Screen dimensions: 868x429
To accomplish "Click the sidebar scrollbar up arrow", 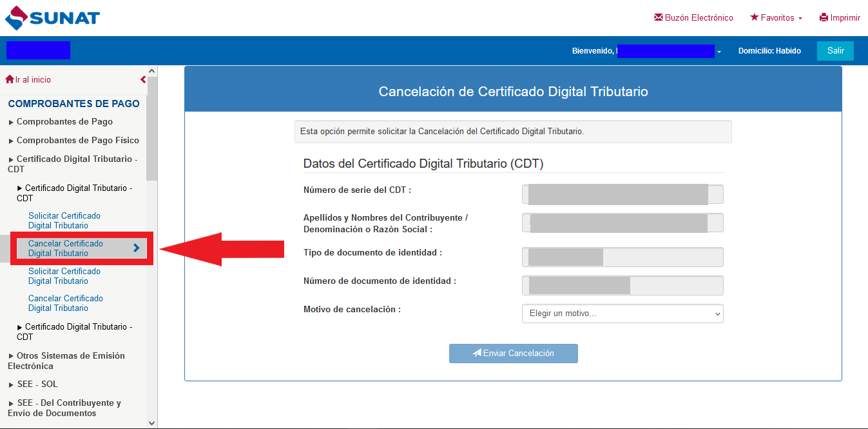I will click(x=152, y=71).
